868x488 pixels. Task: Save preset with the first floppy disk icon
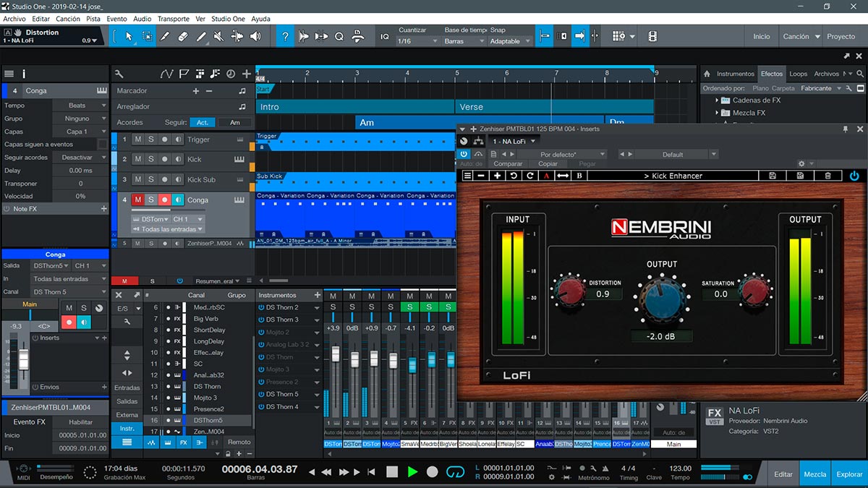773,176
